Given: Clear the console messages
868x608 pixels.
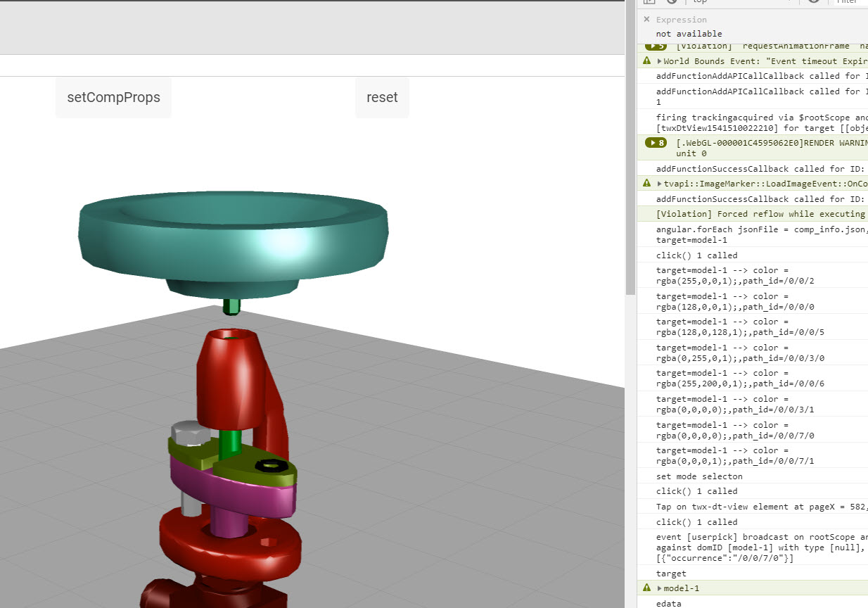Looking at the screenshot, I should [673, 3].
